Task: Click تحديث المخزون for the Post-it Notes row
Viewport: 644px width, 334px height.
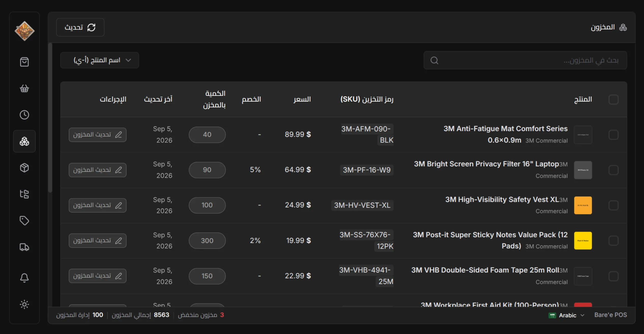Action: coord(98,241)
